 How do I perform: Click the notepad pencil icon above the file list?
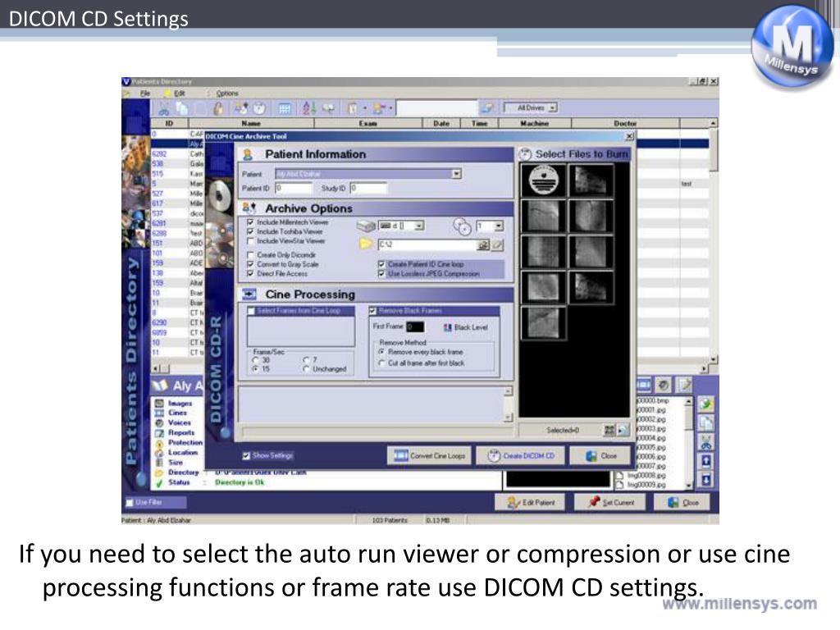[684, 385]
